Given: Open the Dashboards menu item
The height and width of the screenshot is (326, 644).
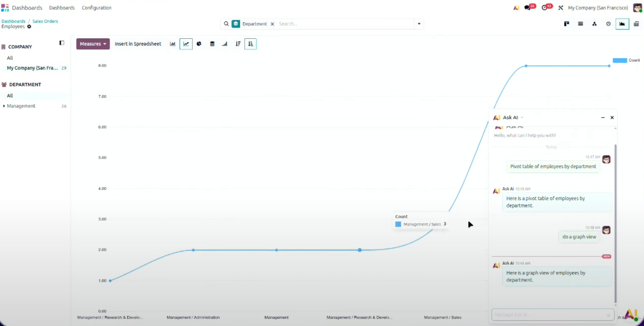Looking at the screenshot, I should [62, 8].
